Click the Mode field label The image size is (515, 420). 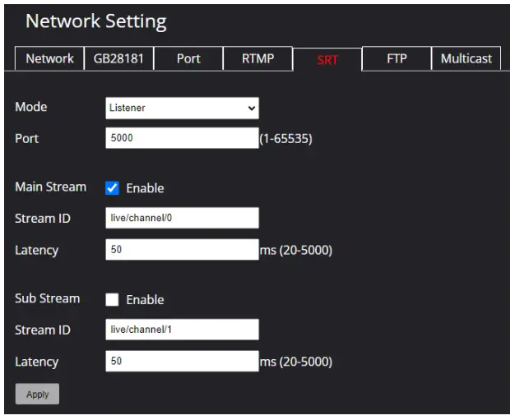pos(31,107)
